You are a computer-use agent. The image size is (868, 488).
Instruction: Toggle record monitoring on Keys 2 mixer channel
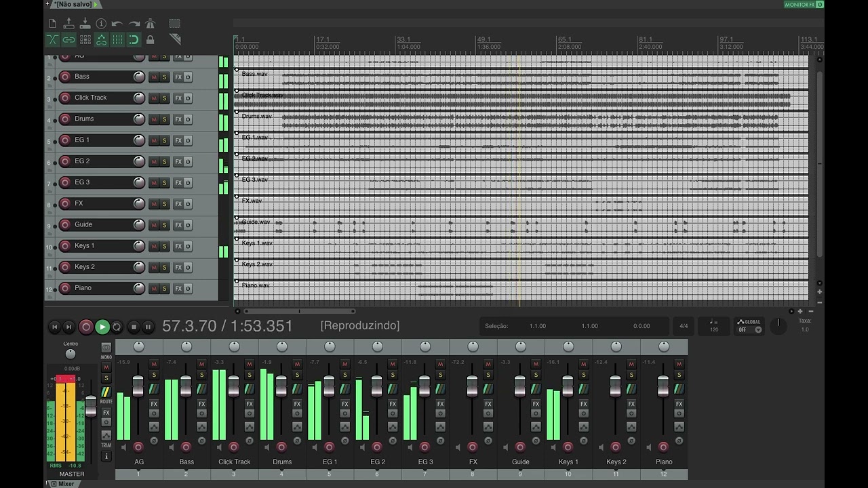(x=603, y=447)
